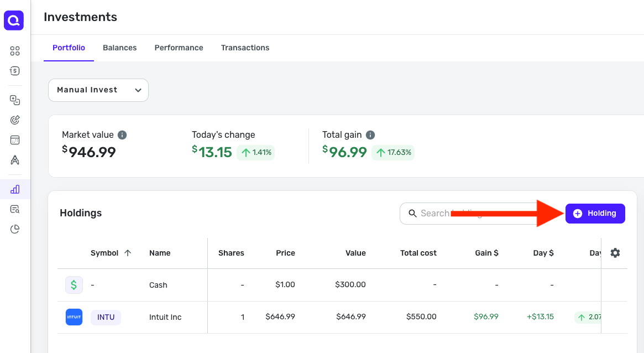Click the Quicken logo icon in sidebar
644x353 pixels.
click(x=14, y=20)
